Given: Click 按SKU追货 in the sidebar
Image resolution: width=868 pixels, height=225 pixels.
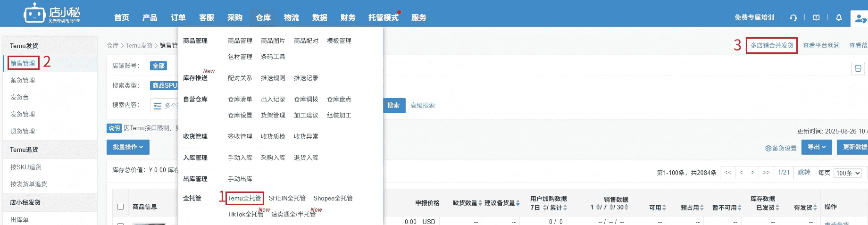Looking at the screenshot, I should click(x=26, y=167).
